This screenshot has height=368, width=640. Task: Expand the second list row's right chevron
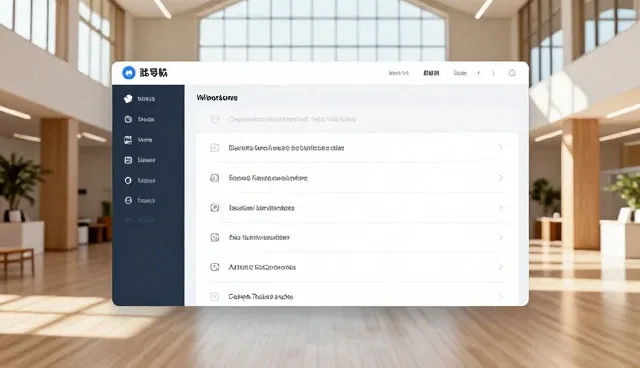coord(500,148)
